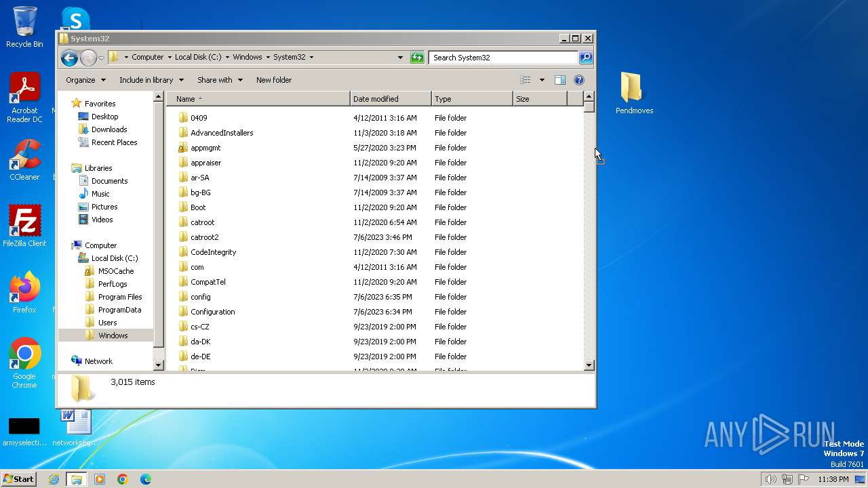Expand the arrow after System32 in the breadcrumb
The height and width of the screenshot is (488, 868).
[x=311, y=58]
